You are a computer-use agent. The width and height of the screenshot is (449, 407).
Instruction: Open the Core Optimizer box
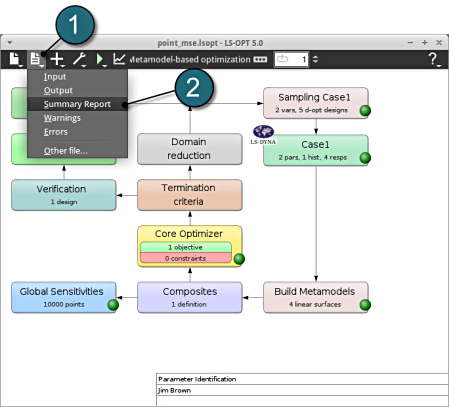[190, 246]
